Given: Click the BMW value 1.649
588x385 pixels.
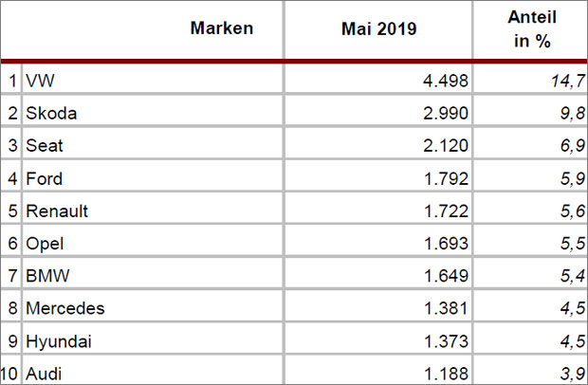Looking at the screenshot, I should (x=445, y=276).
